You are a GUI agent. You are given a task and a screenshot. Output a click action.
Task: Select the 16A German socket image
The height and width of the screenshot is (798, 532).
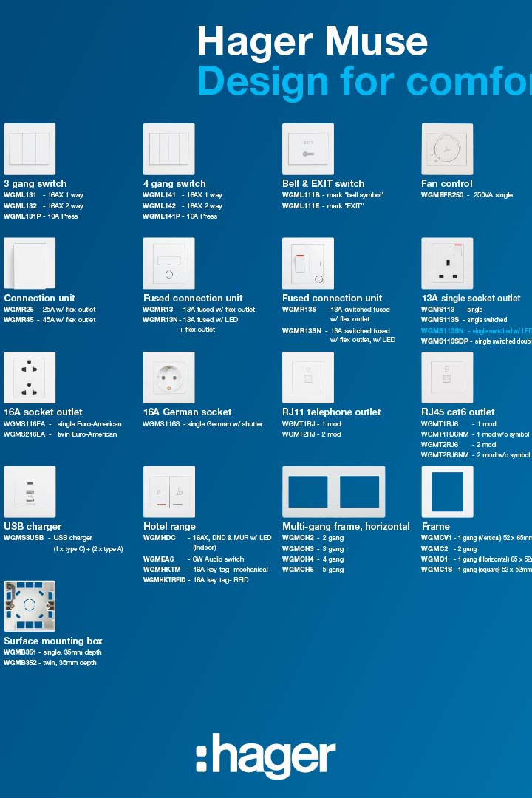point(168,378)
